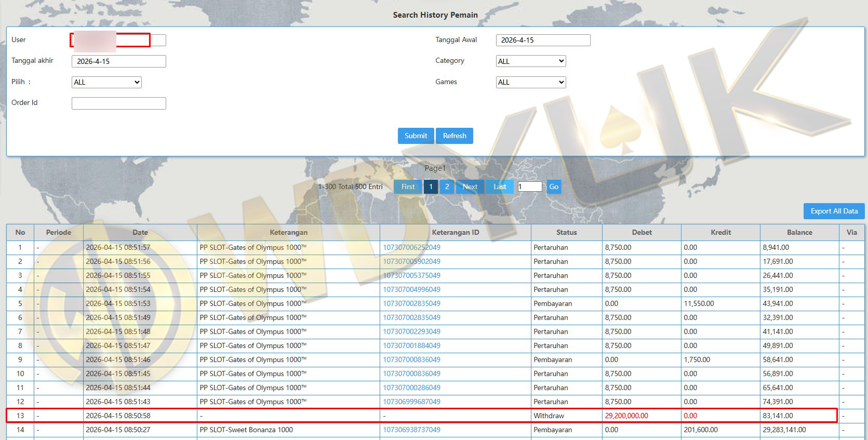This screenshot has width=868, height=440.
Task: Click the Order Id text field
Action: [118, 103]
